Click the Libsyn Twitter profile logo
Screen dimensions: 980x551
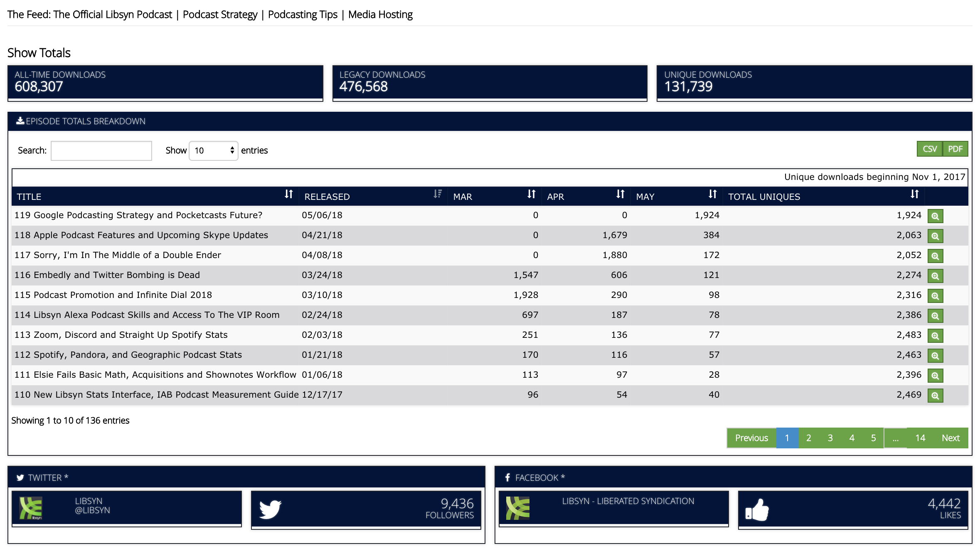coord(31,508)
